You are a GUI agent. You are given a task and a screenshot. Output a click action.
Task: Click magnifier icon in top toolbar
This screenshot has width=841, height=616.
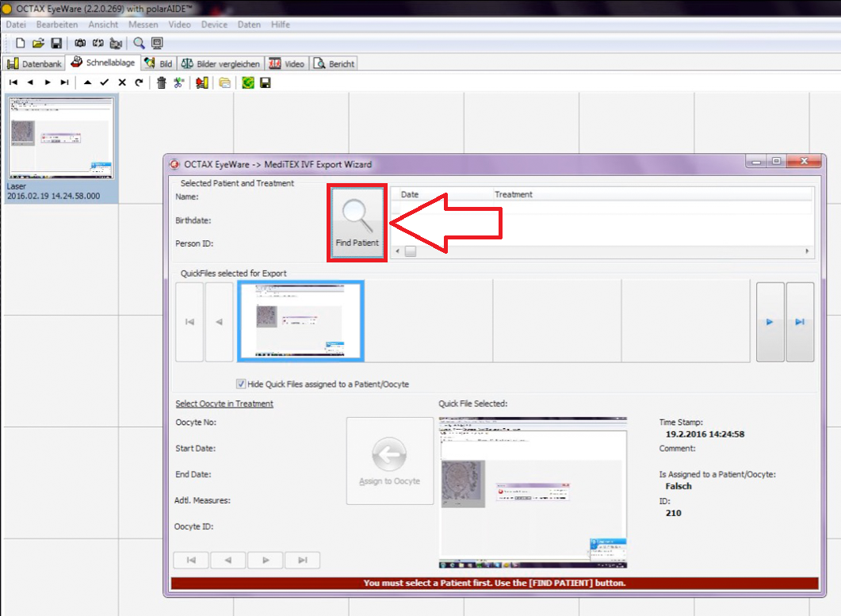pyautogui.click(x=139, y=43)
